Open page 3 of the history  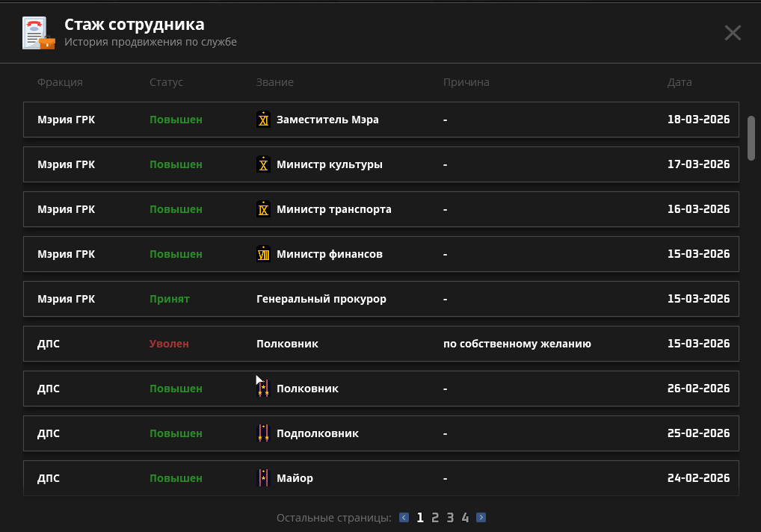tap(450, 518)
